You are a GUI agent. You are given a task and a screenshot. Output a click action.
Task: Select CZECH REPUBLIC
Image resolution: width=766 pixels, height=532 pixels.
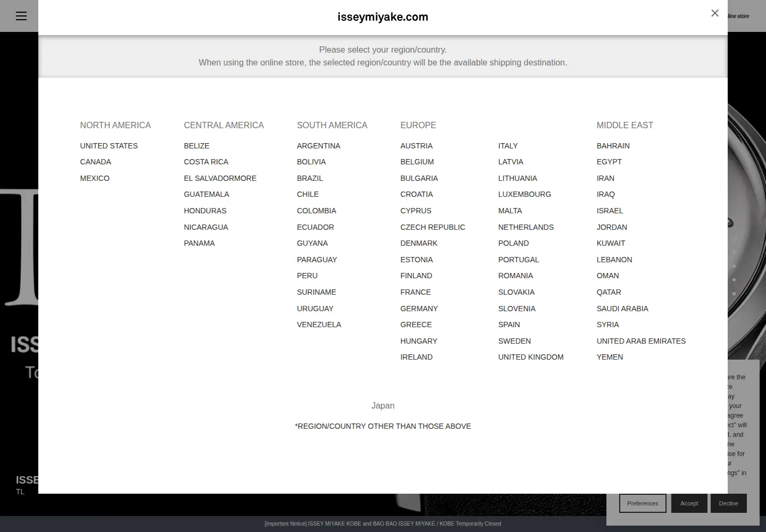coord(433,227)
